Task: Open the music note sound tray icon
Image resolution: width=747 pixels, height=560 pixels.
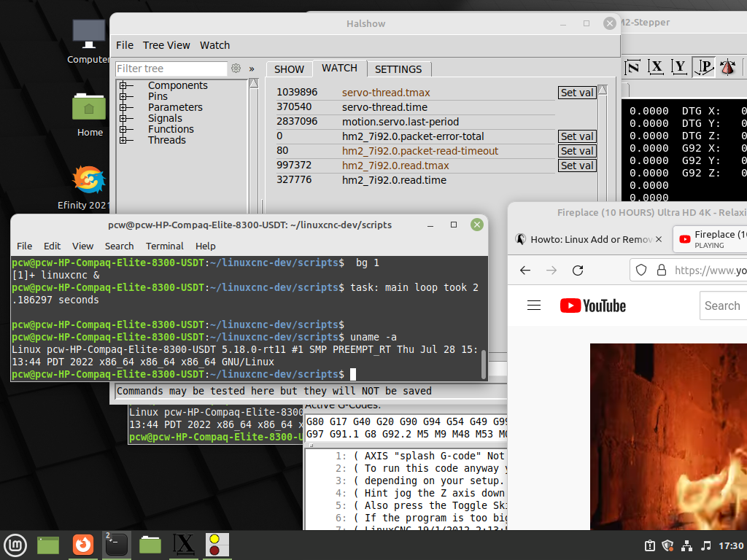Action: point(706,545)
